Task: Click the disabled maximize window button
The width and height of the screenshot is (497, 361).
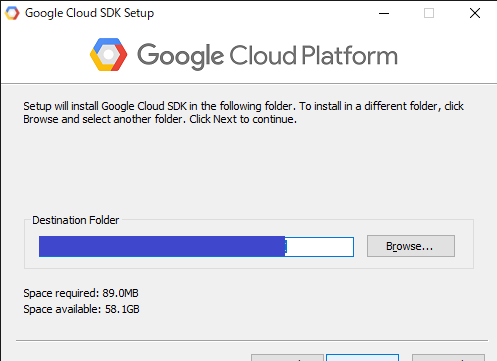Action: point(429,13)
